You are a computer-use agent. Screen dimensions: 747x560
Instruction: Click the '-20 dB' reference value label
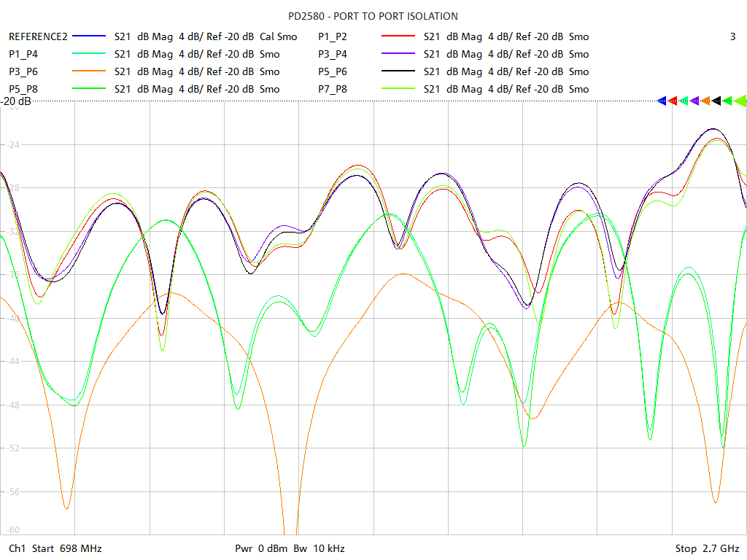coord(16,101)
